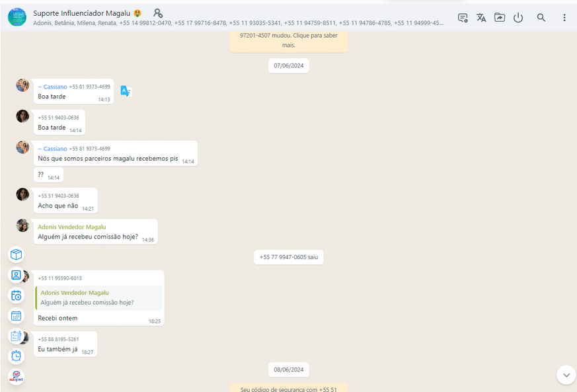Click the WAPlus logo in the sidebar
Viewport: 577px width, 392px height.
pyautogui.click(x=16, y=377)
